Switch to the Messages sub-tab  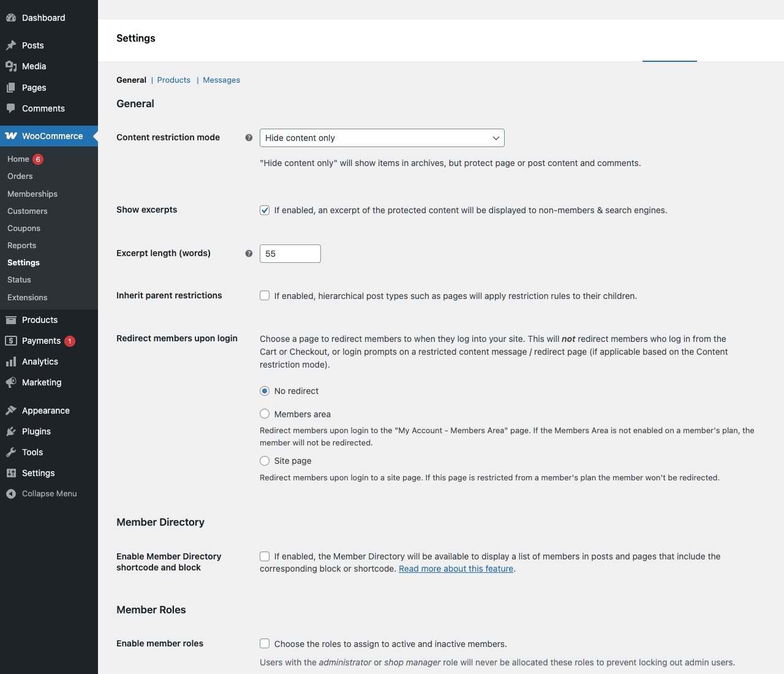222,80
